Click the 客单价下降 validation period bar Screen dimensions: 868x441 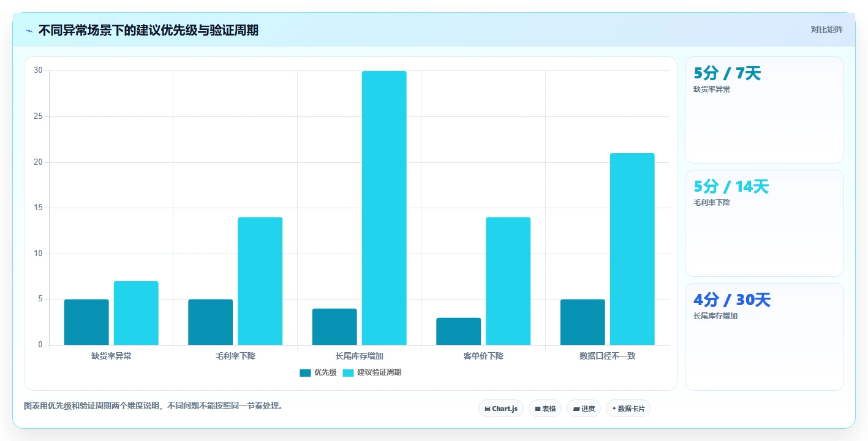508,281
